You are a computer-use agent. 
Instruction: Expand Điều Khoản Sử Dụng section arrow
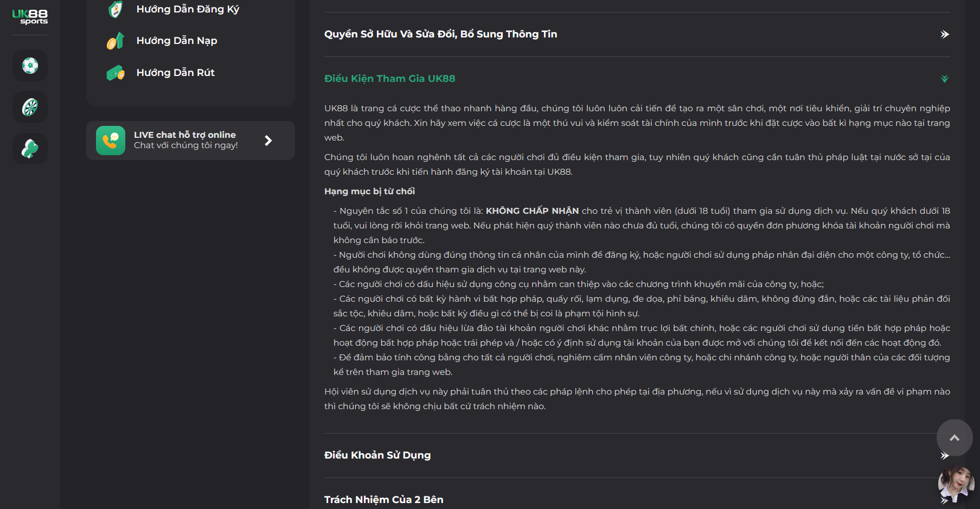944,455
